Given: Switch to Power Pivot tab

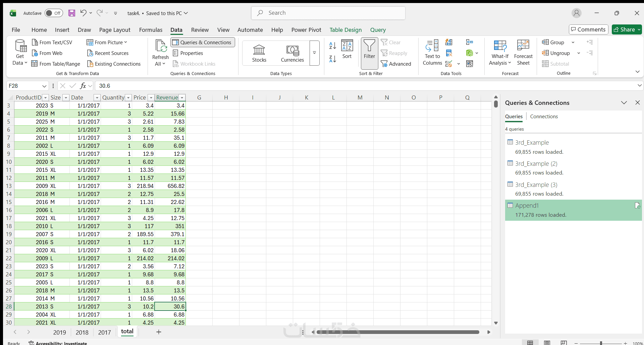Looking at the screenshot, I should [x=306, y=30].
